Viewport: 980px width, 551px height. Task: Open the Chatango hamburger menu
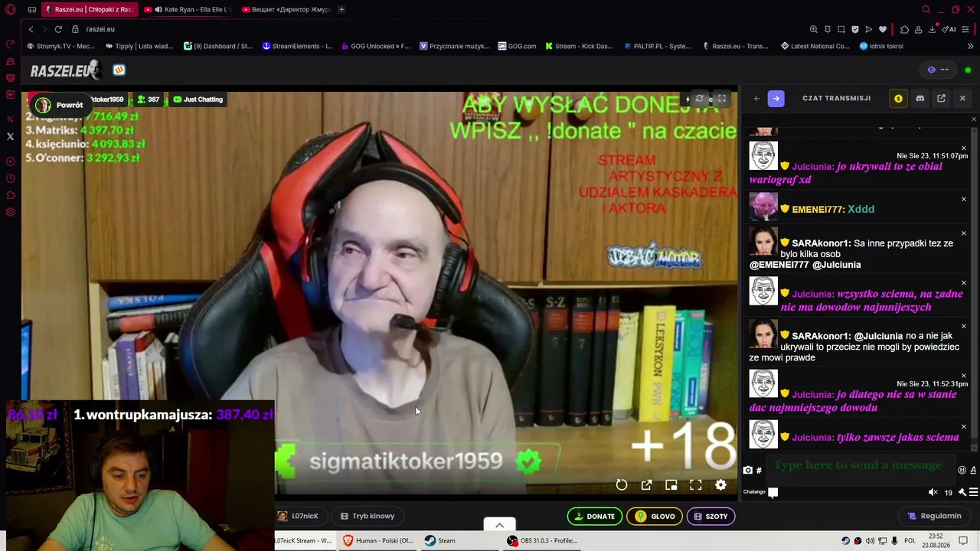pos(973,493)
